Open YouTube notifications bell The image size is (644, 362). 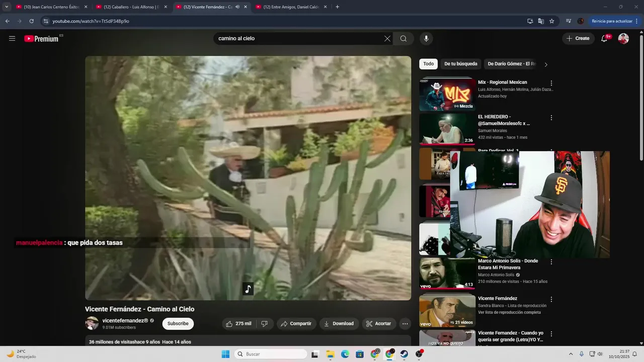tap(604, 39)
